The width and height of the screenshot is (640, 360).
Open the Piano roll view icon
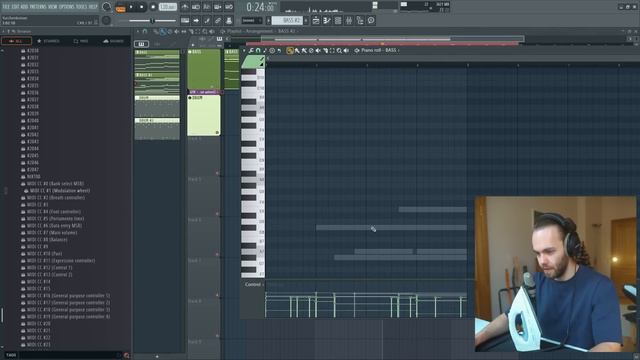[x=327, y=20]
